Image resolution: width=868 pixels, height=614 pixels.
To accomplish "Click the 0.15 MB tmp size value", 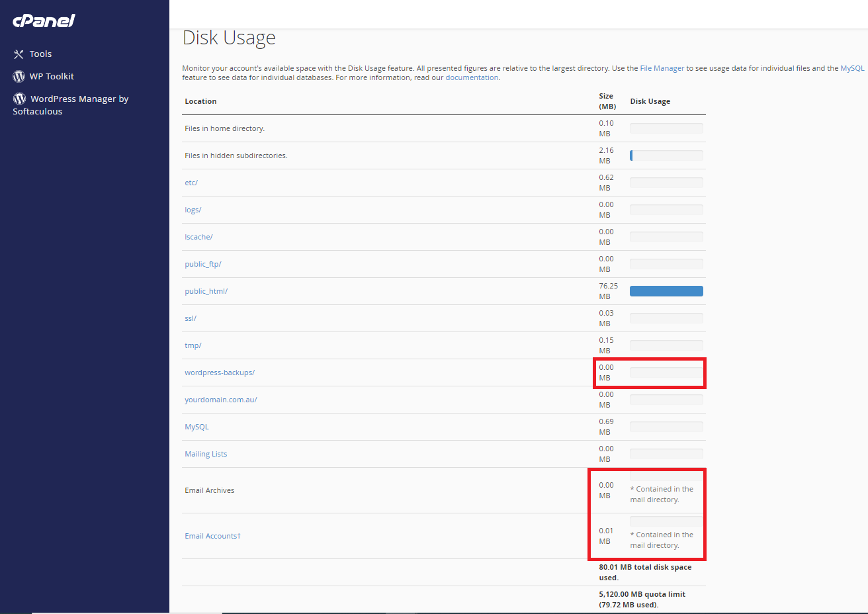I will pos(606,345).
